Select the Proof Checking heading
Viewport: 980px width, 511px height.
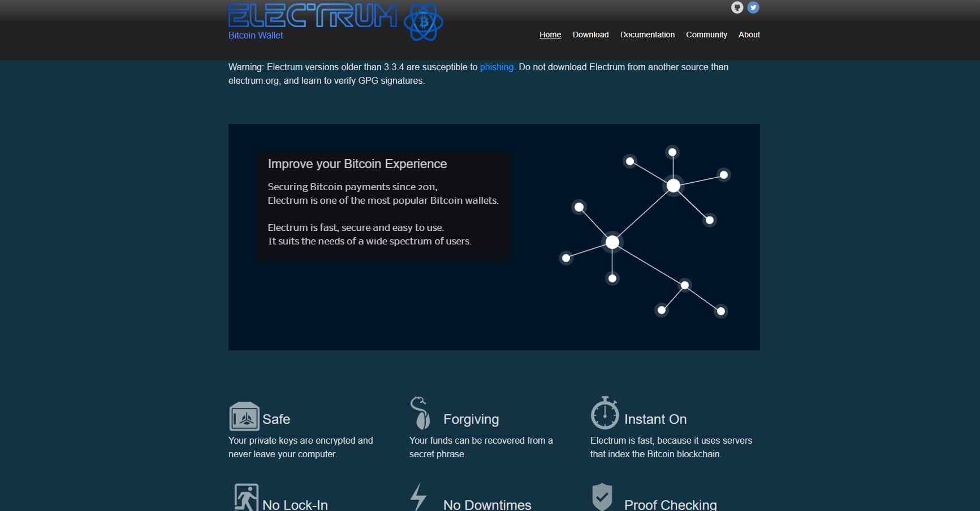pyautogui.click(x=671, y=505)
